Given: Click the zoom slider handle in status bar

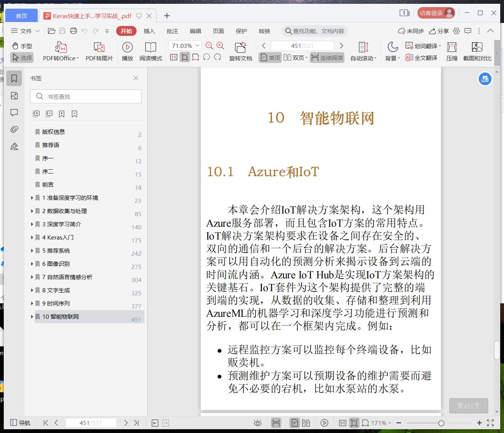Looking at the screenshot, I should click(441, 423).
